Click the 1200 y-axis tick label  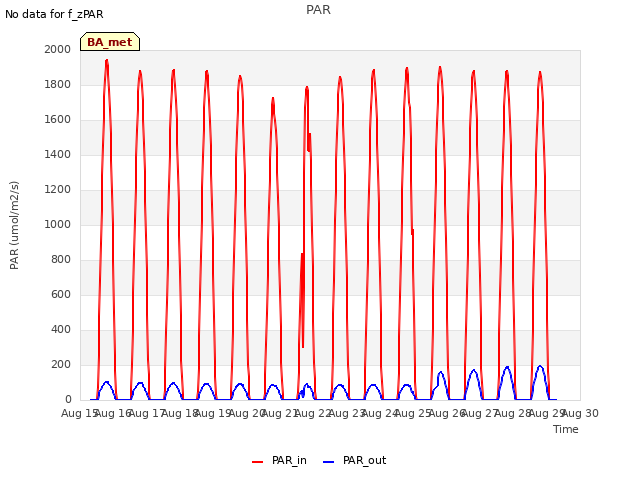pos(58,189)
